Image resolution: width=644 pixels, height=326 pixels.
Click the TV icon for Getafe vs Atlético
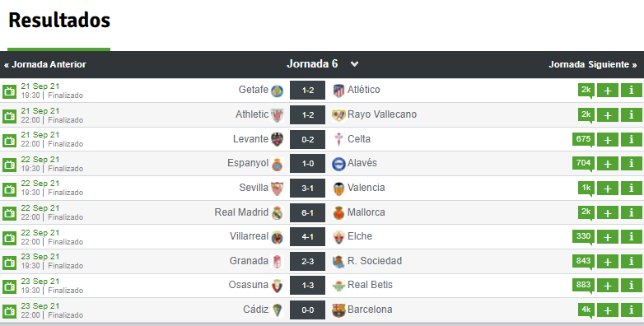(x=9, y=91)
